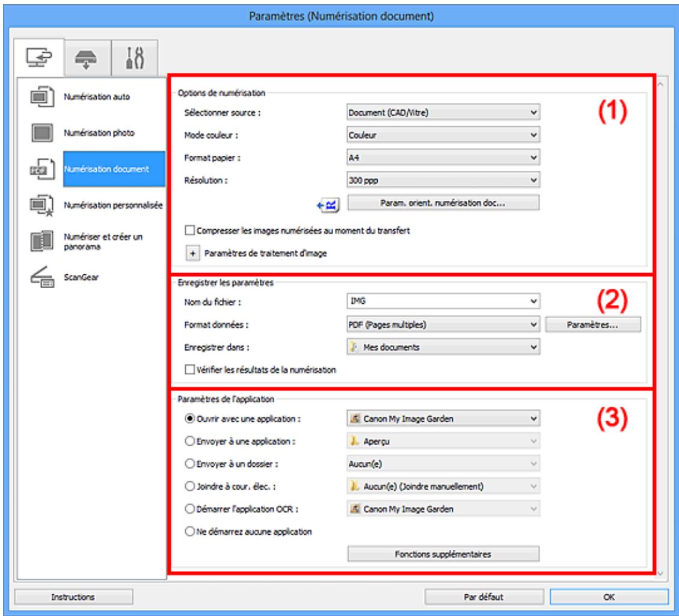The height and width of the screenshot is (616, 679).
Task: Click the Par défaut button
Action: click(484, 597)
